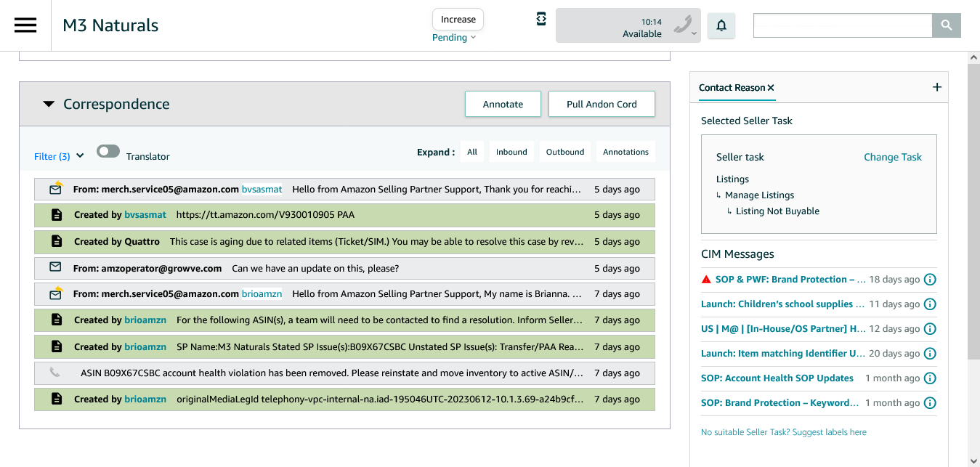Click the phone transfer icon beside Pending
980x467 pixels.
[541, 19]
